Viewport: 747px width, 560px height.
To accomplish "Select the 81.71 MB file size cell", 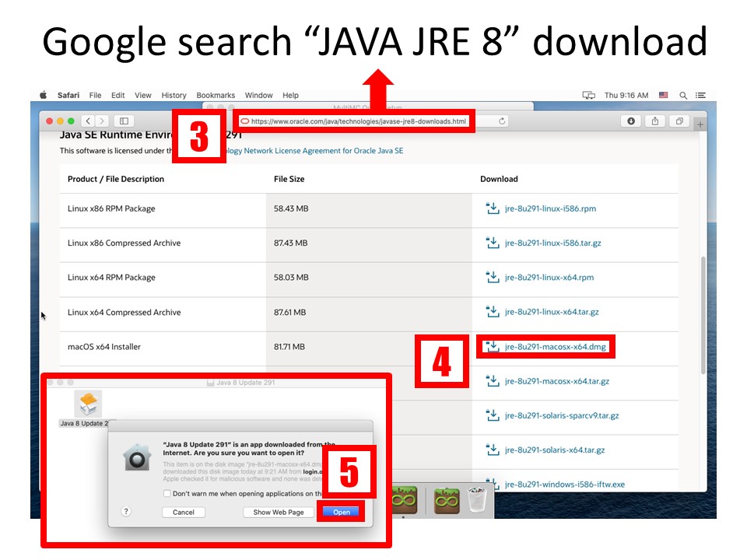I will click(289, 347).
